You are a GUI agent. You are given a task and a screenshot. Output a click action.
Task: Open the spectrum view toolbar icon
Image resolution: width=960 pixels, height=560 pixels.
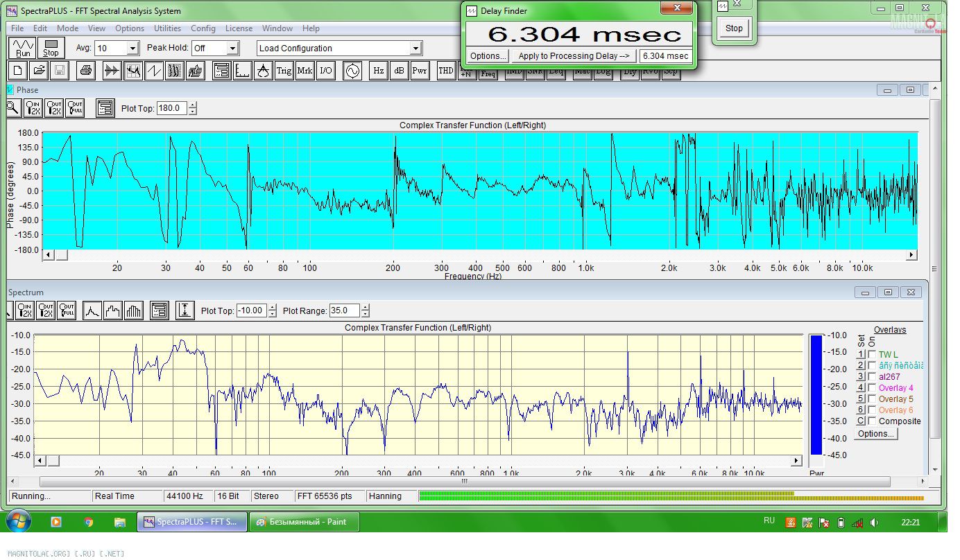click(132, 70)
